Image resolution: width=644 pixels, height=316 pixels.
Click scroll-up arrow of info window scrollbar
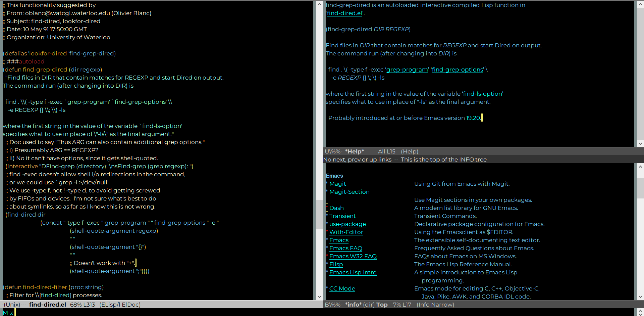tap(640, 167)
